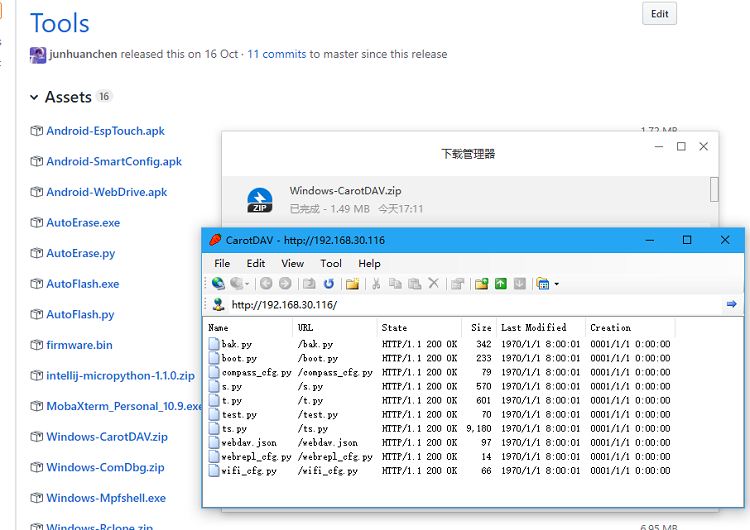Click the view mode folder icon
The height and width of the screenshot is (530, 750).
tap(543, 284)
